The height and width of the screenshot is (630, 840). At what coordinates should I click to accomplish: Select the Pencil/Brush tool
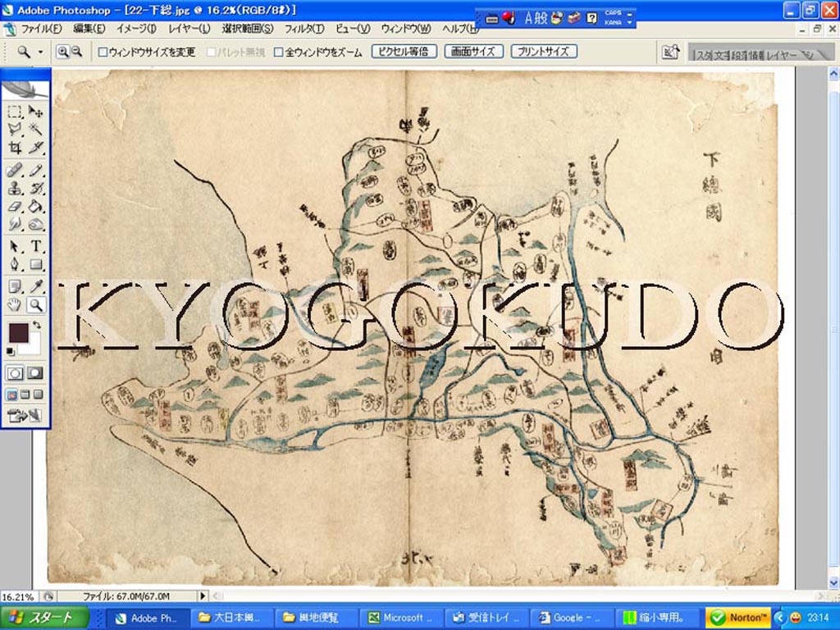[x=35, y=171]
